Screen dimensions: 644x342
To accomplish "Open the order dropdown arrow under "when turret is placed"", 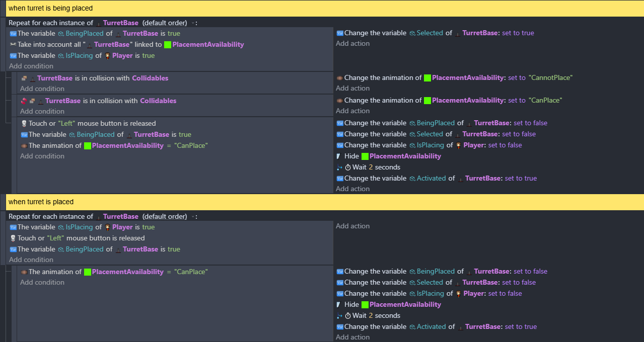I will [192, 217].
